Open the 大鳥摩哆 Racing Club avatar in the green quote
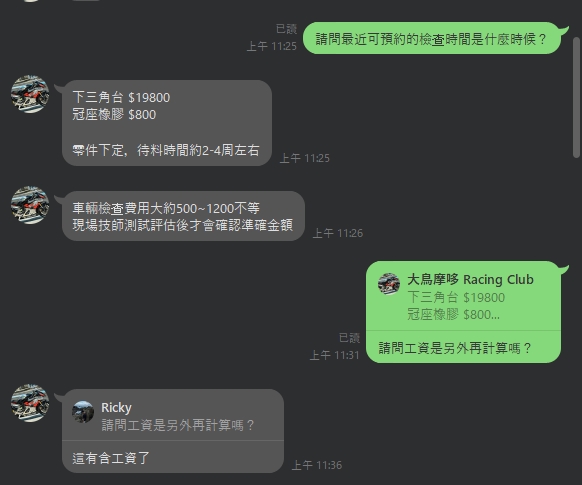582x485 pixels. 389,284
